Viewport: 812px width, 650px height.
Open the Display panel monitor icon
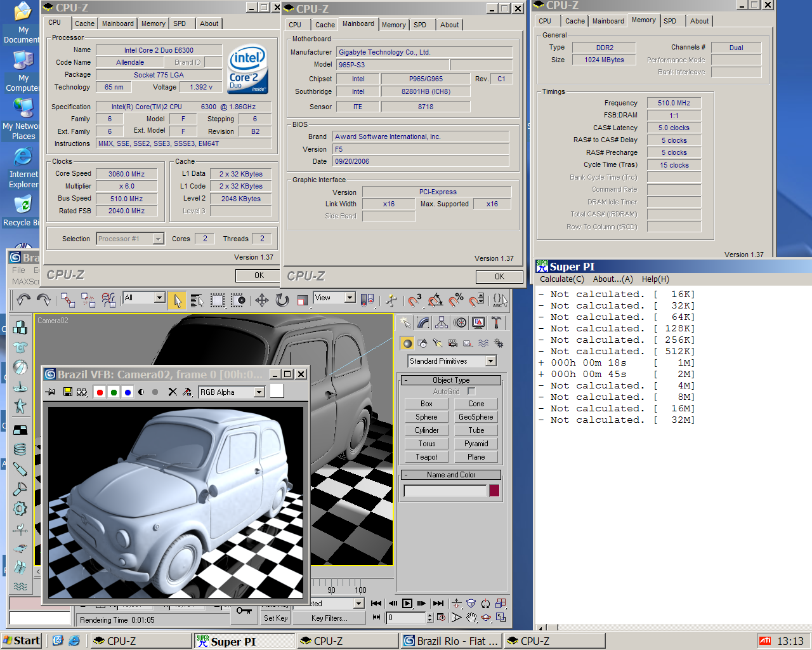pos(478,322)
